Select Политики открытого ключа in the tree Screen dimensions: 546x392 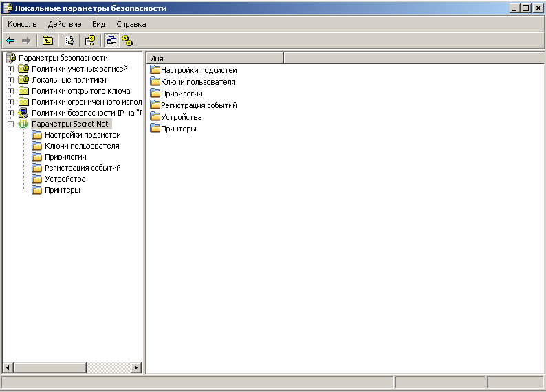point(80,91)
